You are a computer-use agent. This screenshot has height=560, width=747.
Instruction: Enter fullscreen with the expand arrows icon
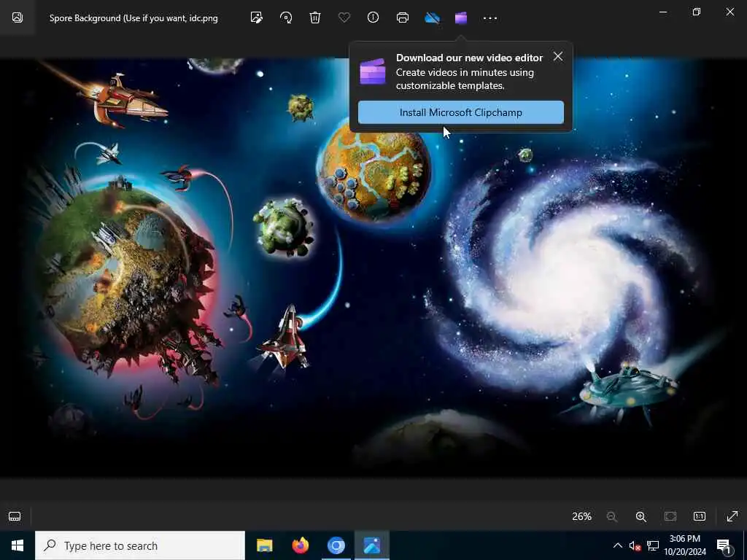pos(732,516)
